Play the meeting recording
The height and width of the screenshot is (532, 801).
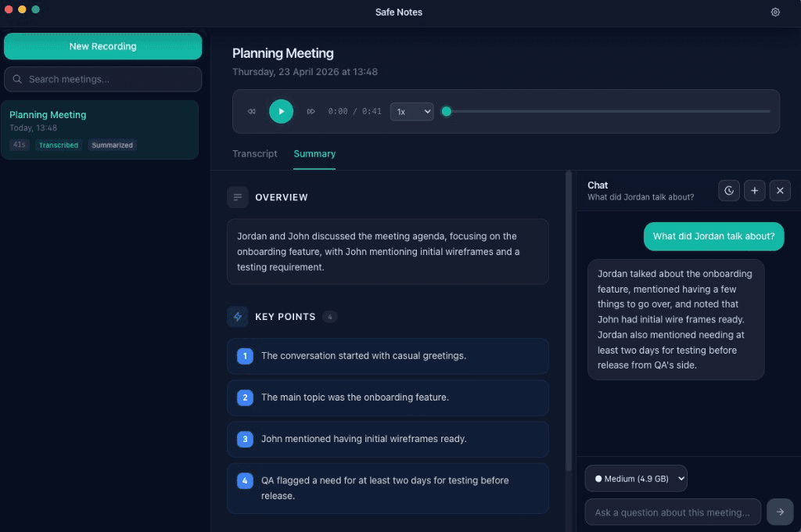(281, 111)
